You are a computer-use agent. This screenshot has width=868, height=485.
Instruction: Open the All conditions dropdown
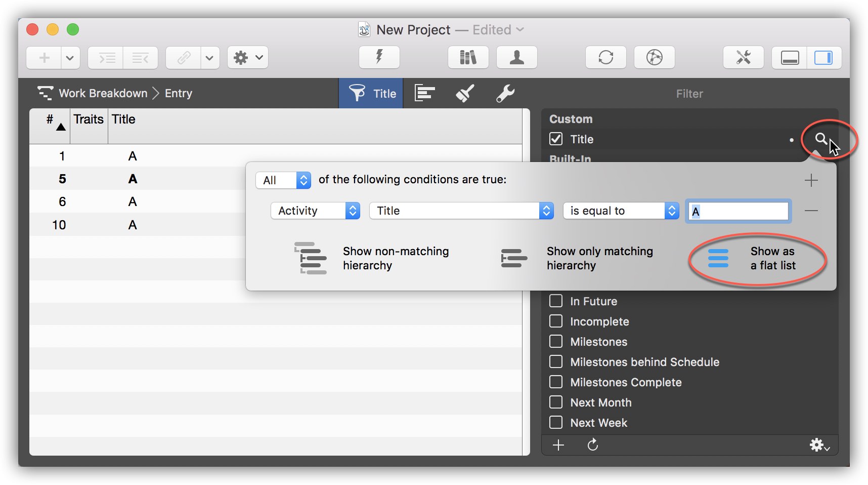283,180
